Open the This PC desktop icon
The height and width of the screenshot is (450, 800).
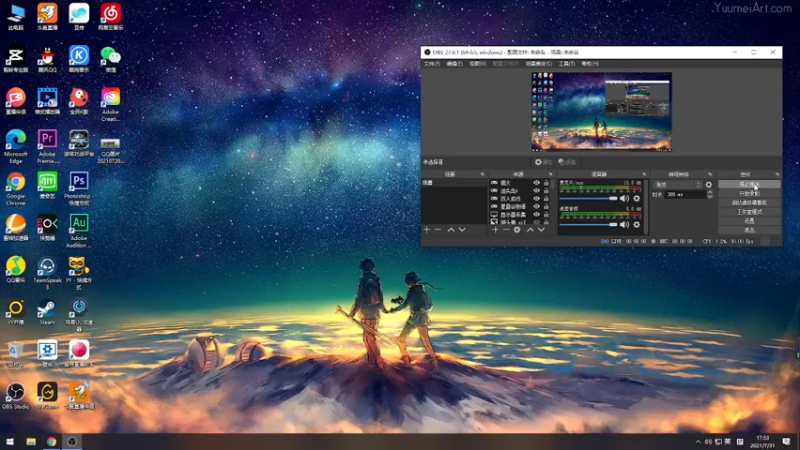point(15,17)
